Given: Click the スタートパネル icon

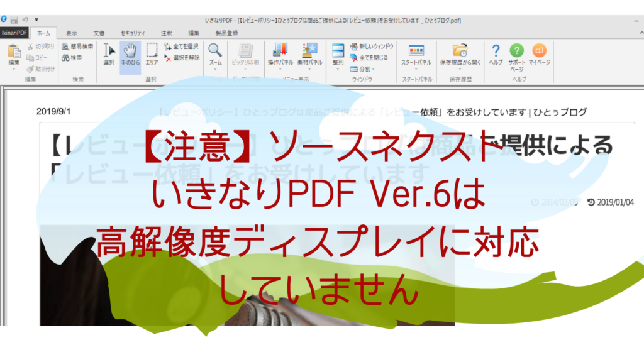Looking at the screenshot, I should (416, 57).
